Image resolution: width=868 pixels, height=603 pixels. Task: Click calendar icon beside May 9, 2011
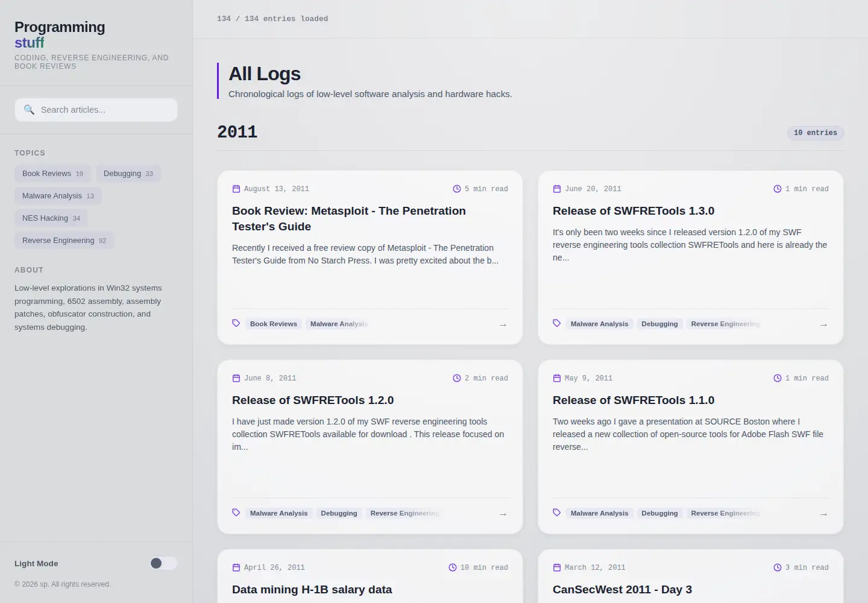(x=557, y=378)
